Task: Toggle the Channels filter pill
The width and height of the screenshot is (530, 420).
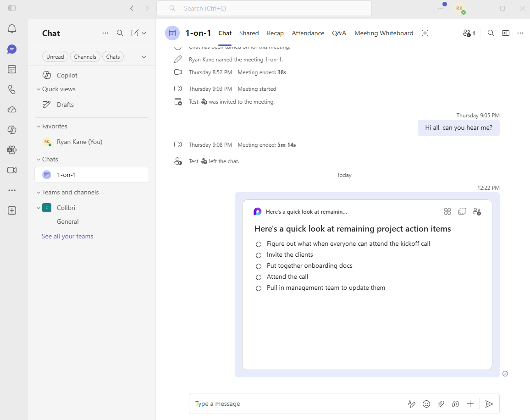Action: (85, 57)
